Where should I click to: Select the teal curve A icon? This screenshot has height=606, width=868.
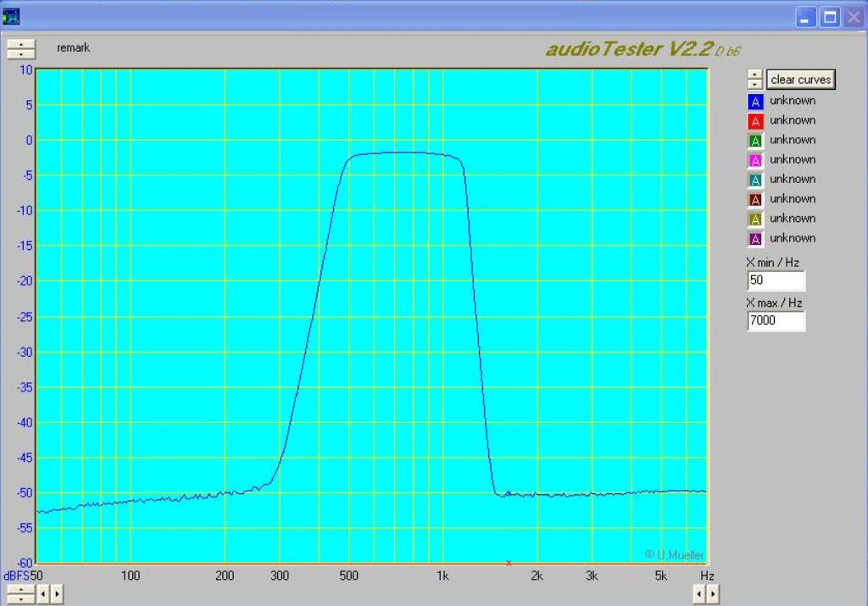pyautogui.click(x=755, y=180)
